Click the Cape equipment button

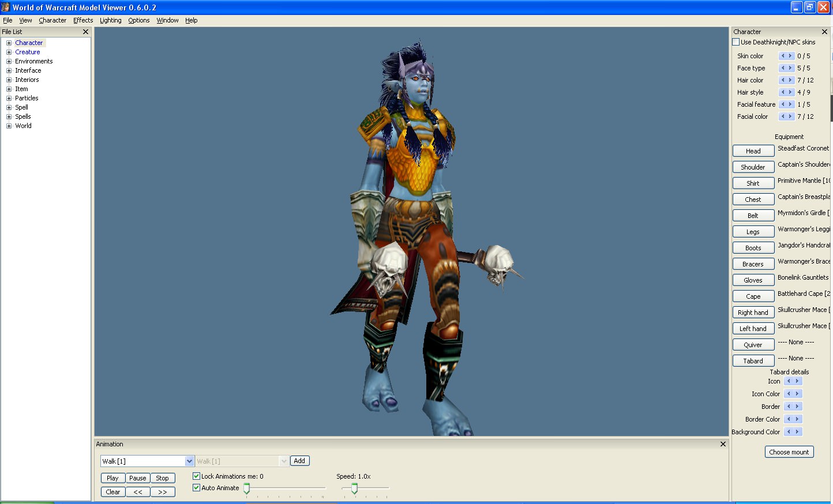(x=753, y=296)
